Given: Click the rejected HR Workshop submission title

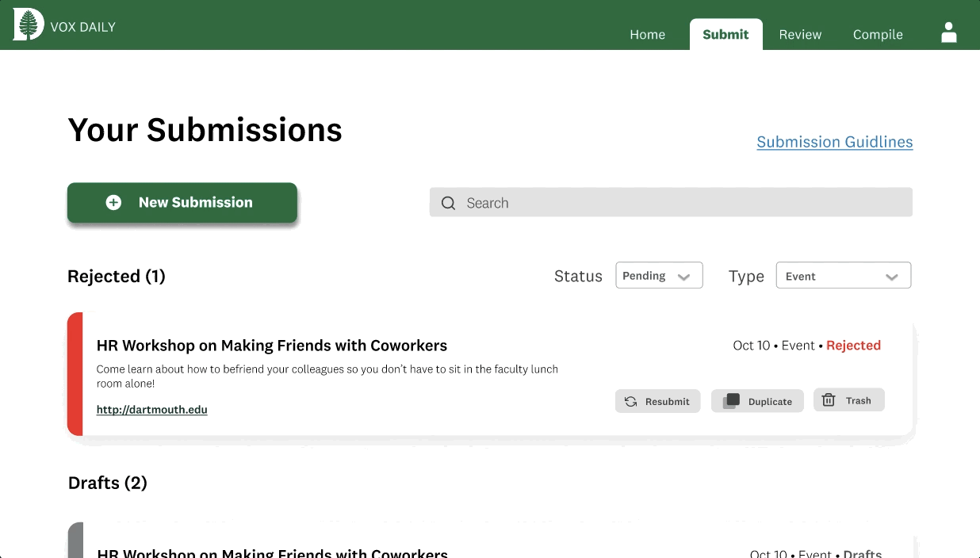Looking at the screenshot, I should [x=272, y=346].
